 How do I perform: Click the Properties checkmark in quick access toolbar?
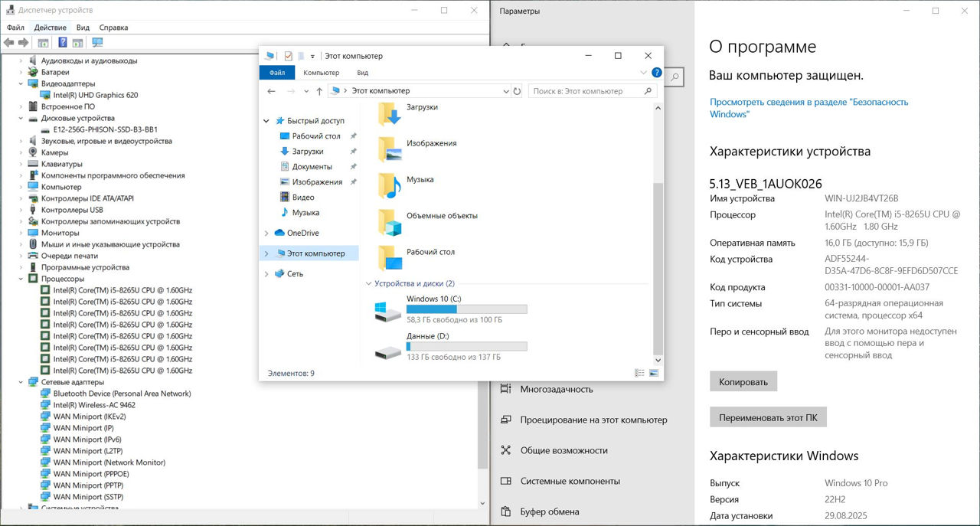(x=289, y=56)
